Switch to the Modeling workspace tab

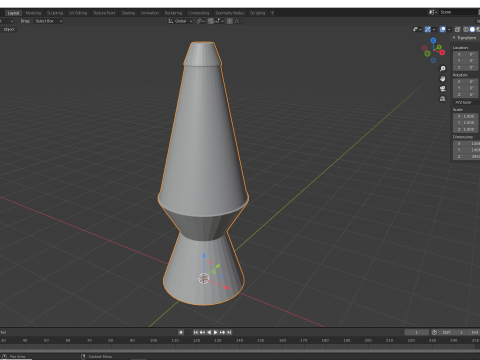coord(33,13)
